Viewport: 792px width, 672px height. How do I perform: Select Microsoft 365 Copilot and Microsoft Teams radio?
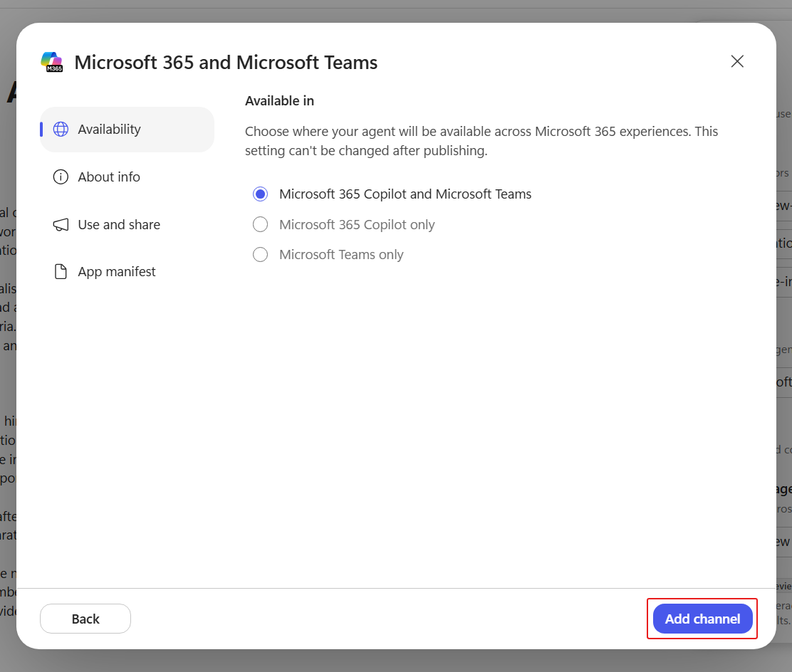coord(260,194)
